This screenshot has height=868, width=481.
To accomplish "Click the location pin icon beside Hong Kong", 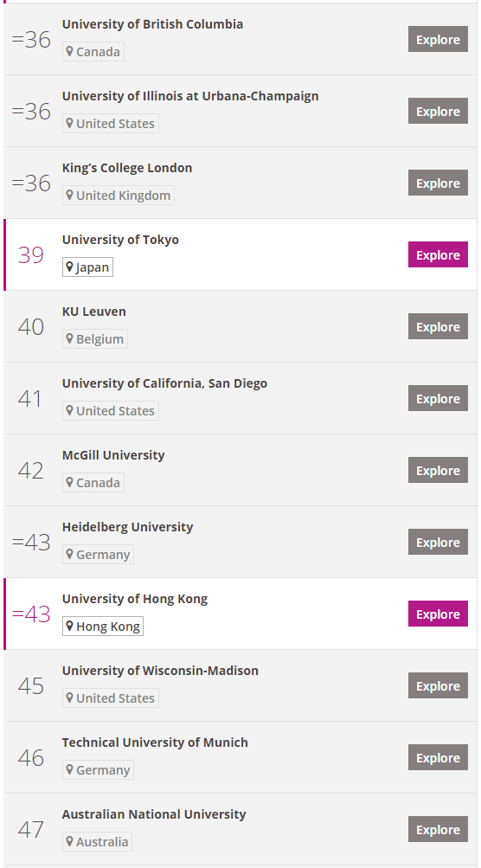I will 70,626.
